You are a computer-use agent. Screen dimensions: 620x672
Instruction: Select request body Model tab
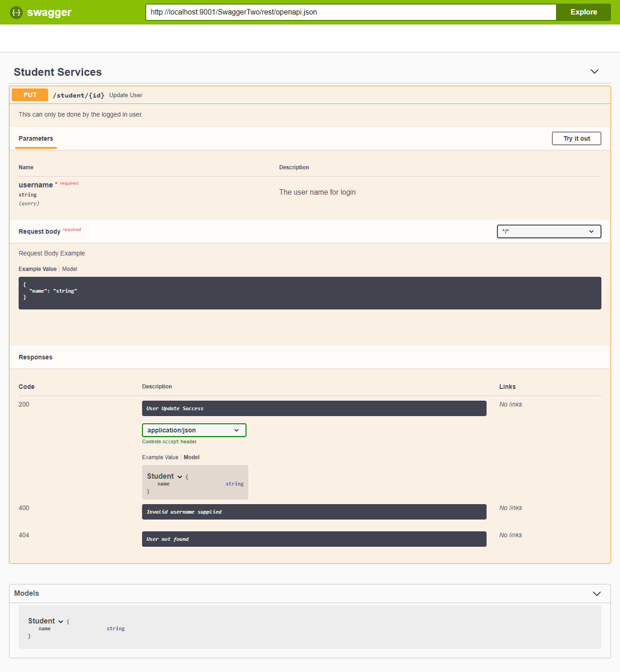(69, 269)
